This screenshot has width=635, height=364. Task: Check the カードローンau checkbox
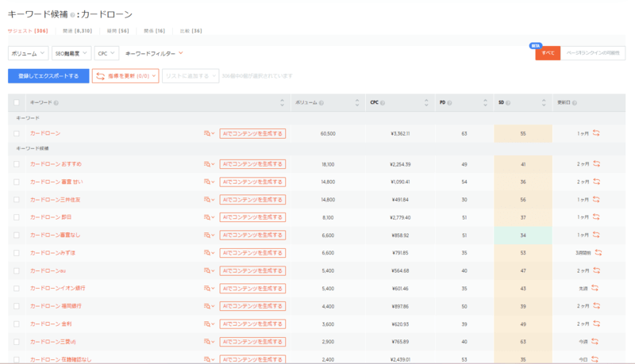(17, 270)
